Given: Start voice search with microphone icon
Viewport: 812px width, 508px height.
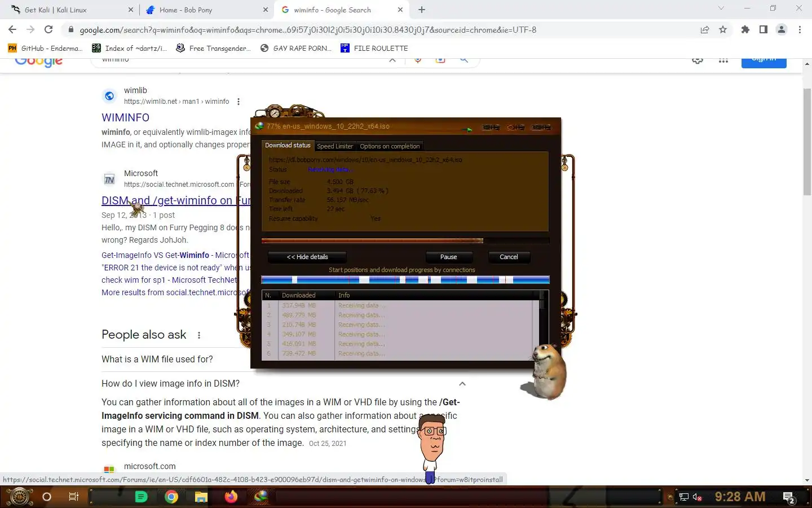Looking at the screenshot, I should pos(418,60).
